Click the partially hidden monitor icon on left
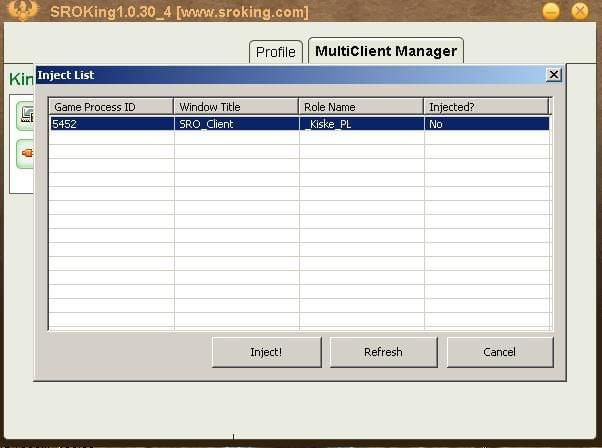 click(24, 117)
